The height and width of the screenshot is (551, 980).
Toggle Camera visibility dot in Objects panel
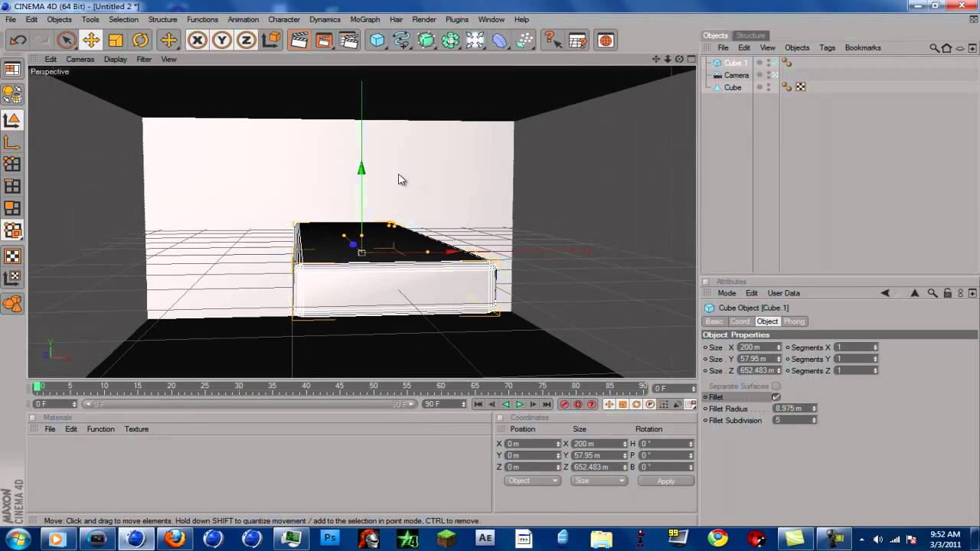(x=769, y=73)
